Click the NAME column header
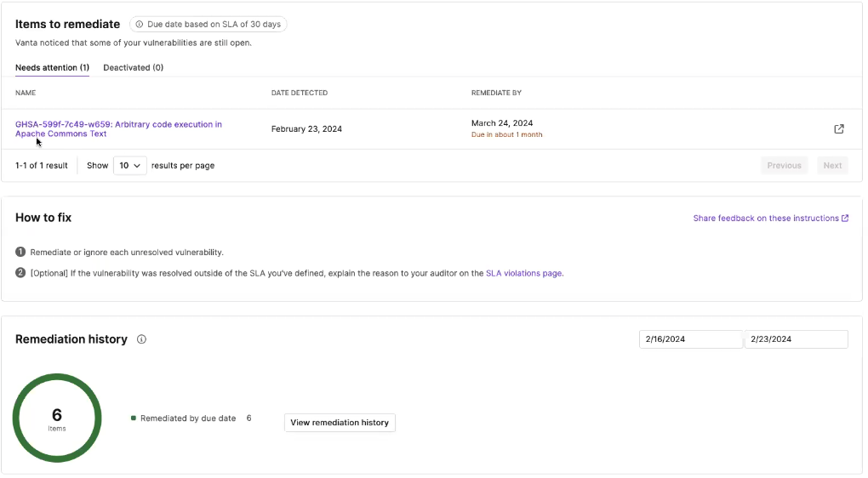This screenshot has width=868, height=478. pos(26,93)
